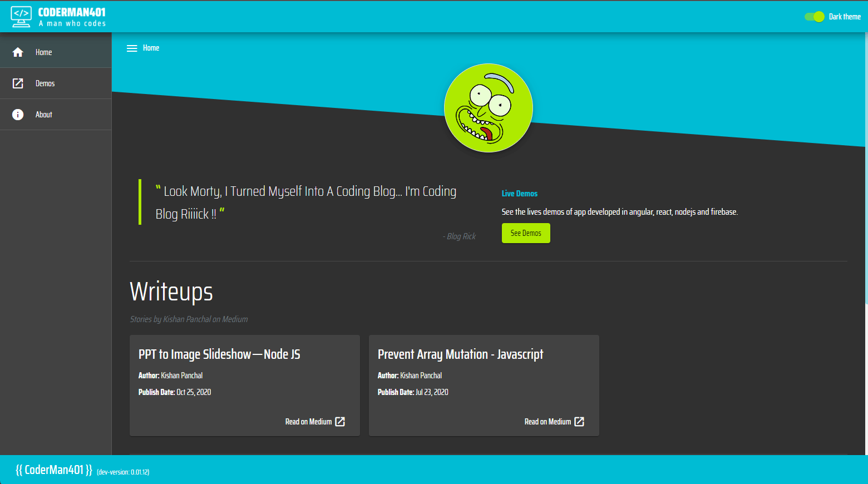Screen dimensions: 868x484
Task: Click the 'dev-version: 0.01.12' footer label
Action: coord(123,472)
